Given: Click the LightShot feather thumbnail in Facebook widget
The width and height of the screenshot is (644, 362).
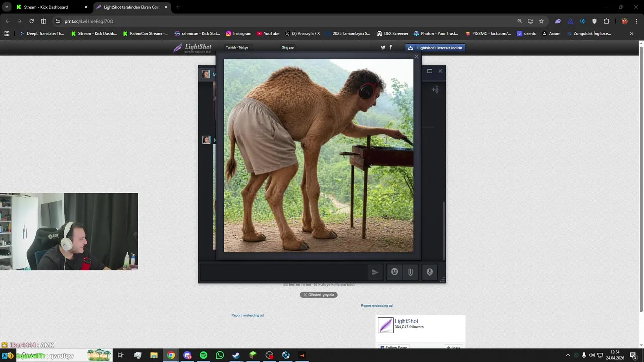Looking at the screenshot, I should pos(386,325).
